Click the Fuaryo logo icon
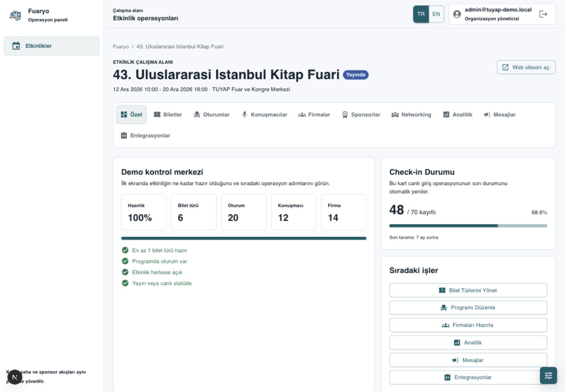 point(15,15)
